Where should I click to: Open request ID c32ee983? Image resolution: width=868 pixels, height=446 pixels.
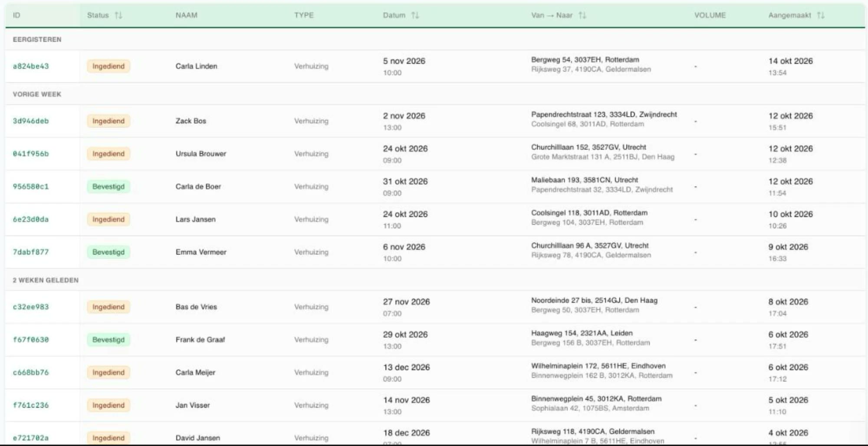point(31,307)
